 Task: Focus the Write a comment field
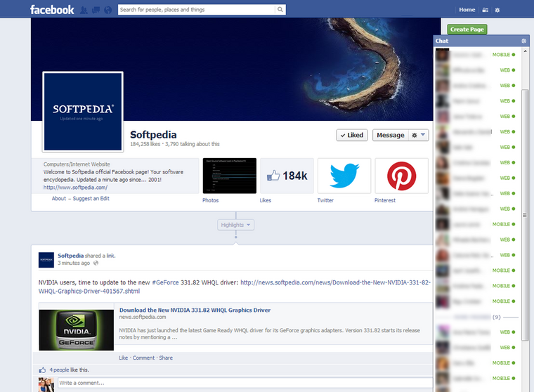[x=245, y=383]
